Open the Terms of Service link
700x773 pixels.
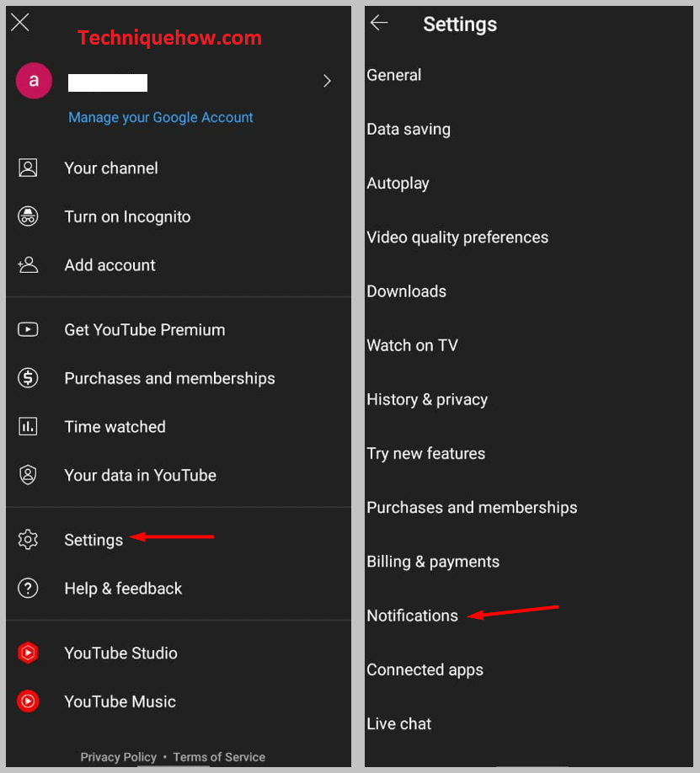pos(219,757)
